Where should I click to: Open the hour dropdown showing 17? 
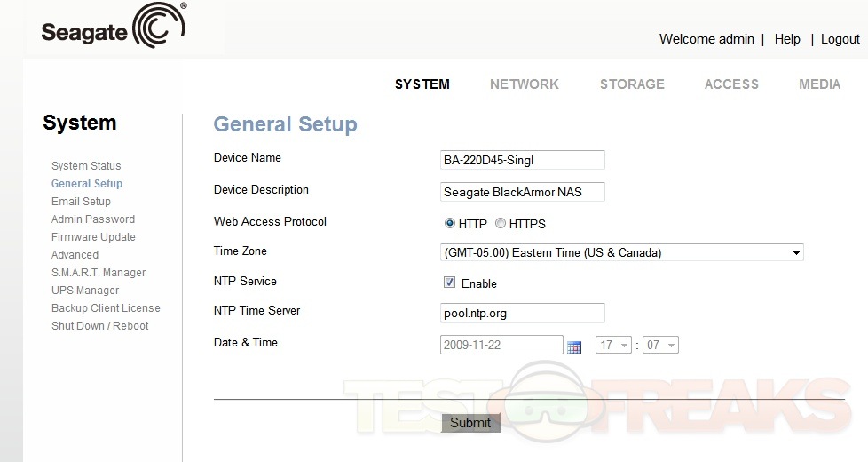(614, 345)
